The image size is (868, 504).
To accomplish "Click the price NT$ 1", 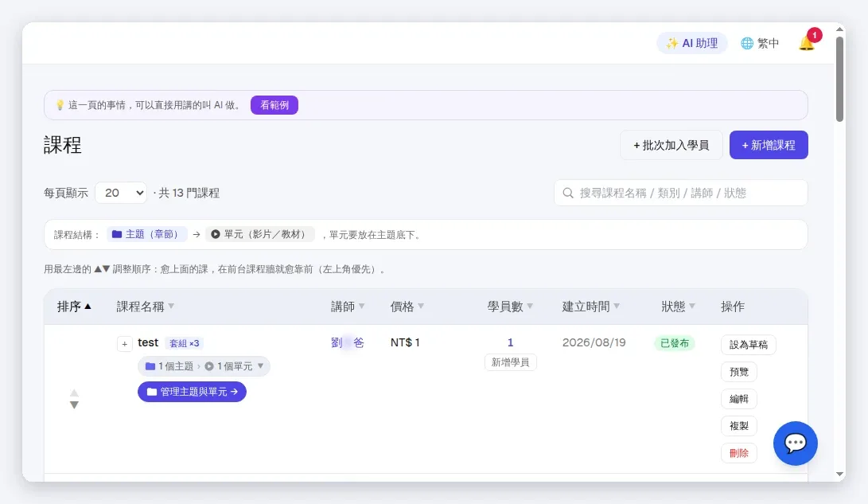I will coord(405,343).
